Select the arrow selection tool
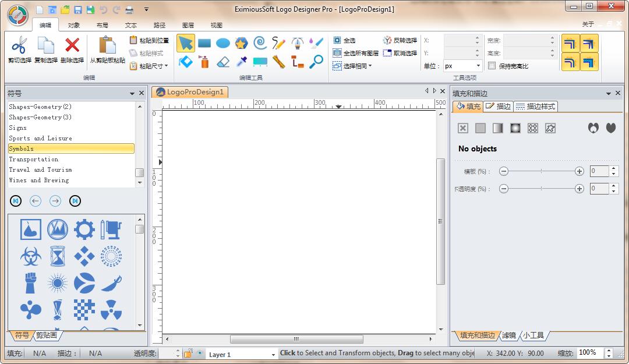The image size is (629, 364). coord(185,43)
